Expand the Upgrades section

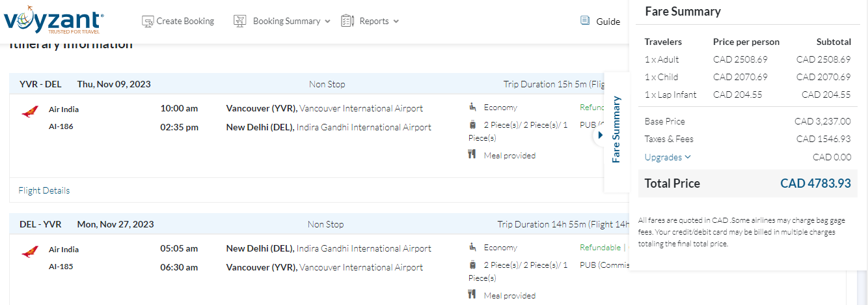point(668,157)
